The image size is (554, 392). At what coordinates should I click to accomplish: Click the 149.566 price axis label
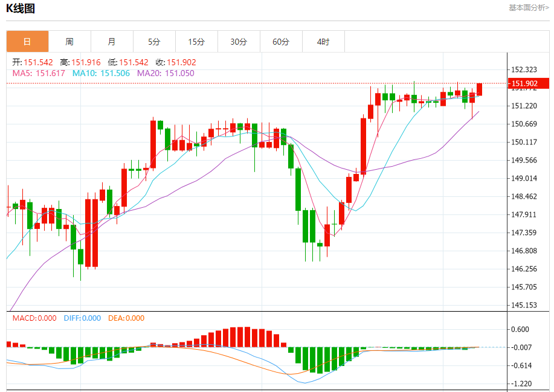tap(524, 160)
